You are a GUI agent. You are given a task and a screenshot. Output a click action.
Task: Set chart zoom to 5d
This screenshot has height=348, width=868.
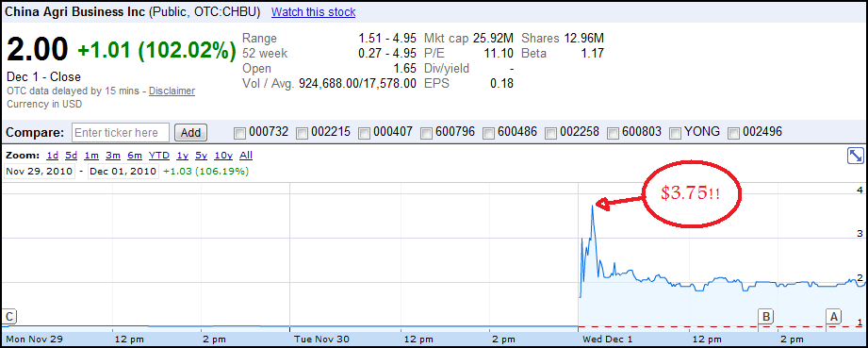(x=71, y=156)
